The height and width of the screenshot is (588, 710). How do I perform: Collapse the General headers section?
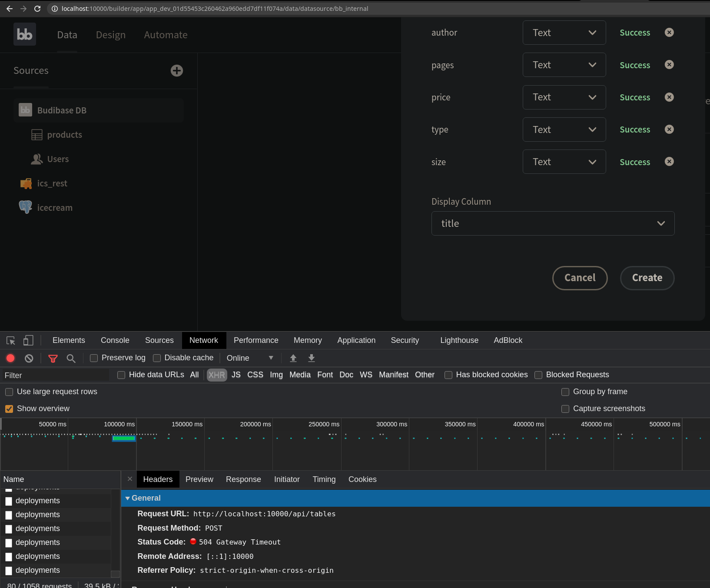pos(127,498)
